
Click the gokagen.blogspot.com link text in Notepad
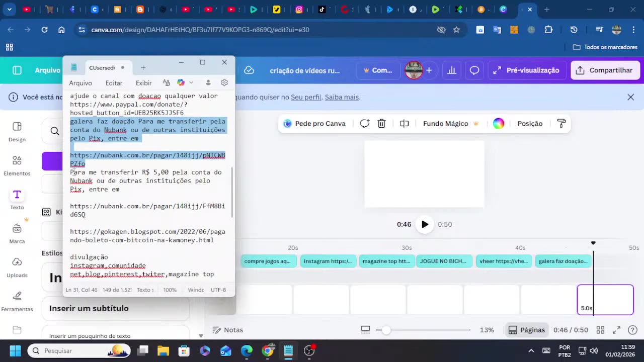click(x=147, y=236)
